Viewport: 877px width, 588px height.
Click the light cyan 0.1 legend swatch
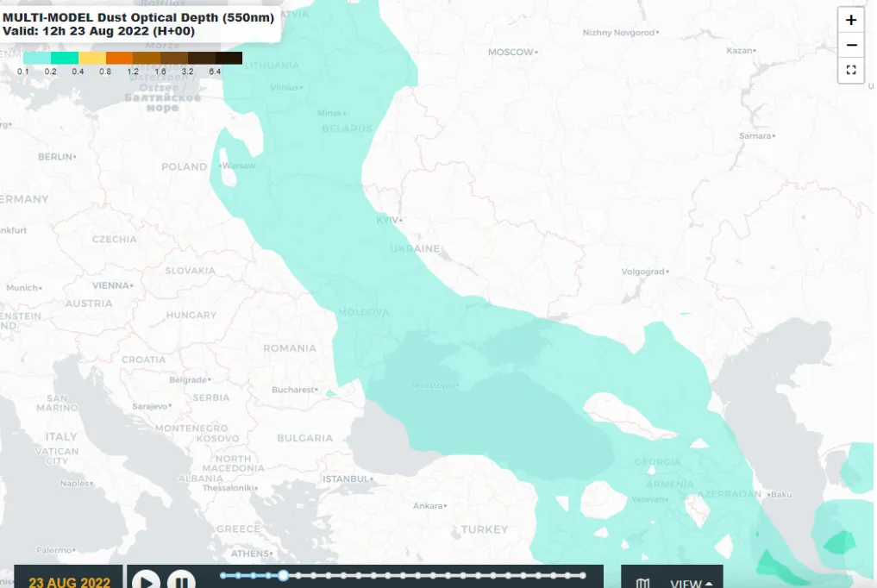click(x=37, y=58)
